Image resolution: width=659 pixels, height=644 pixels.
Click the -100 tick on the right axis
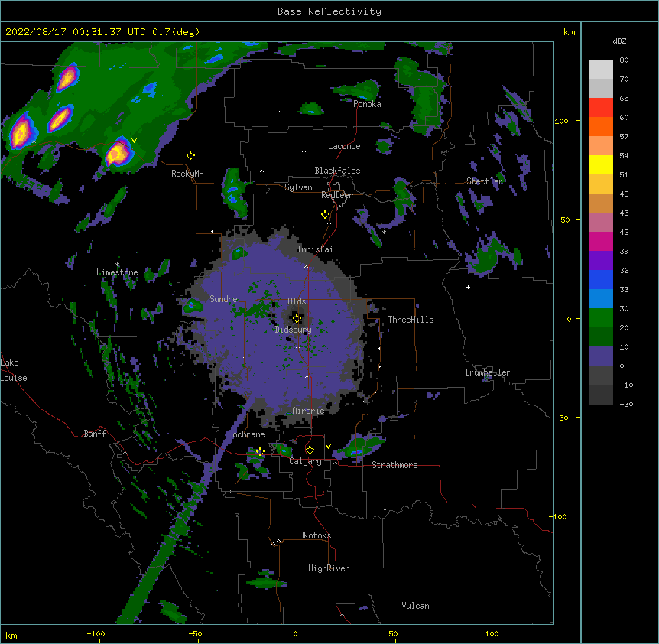[560, 516]
